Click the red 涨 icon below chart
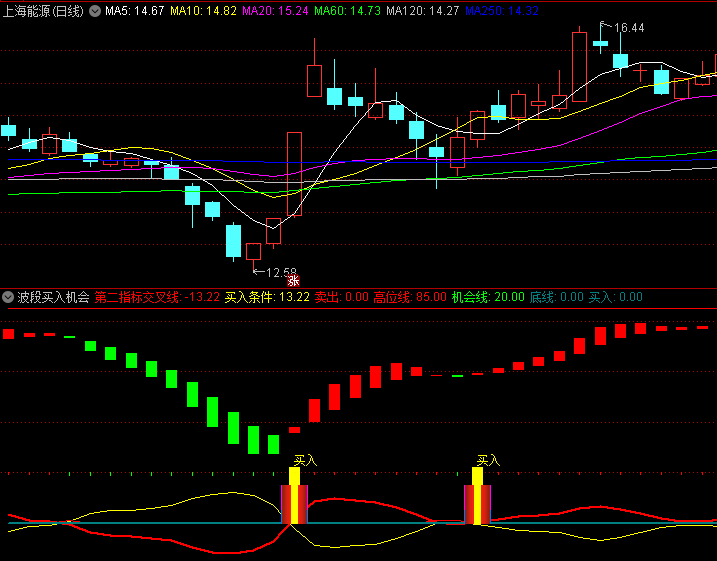The height and width of the screenshot is (561, 717). pos(293,281)
